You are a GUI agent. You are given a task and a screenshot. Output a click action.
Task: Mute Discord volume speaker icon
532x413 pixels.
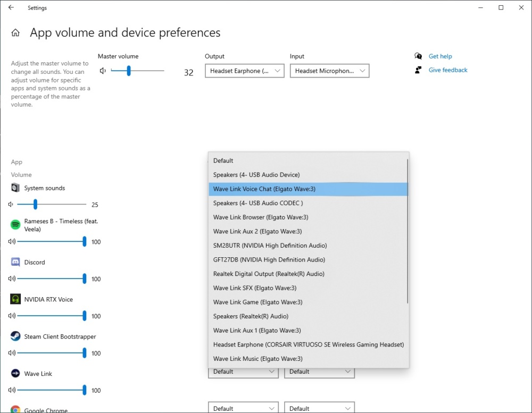coord(12,279)
